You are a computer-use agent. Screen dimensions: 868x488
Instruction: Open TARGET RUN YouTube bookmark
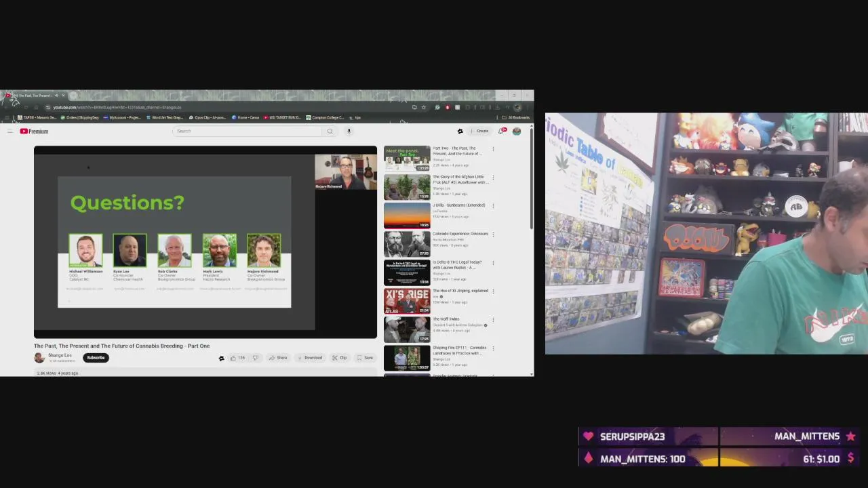coord(283,117)
